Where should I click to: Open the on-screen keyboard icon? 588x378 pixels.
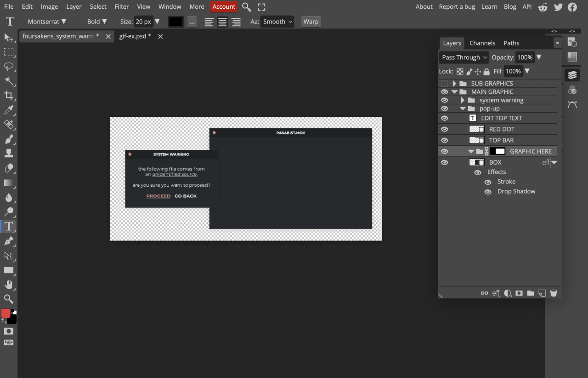9,343
